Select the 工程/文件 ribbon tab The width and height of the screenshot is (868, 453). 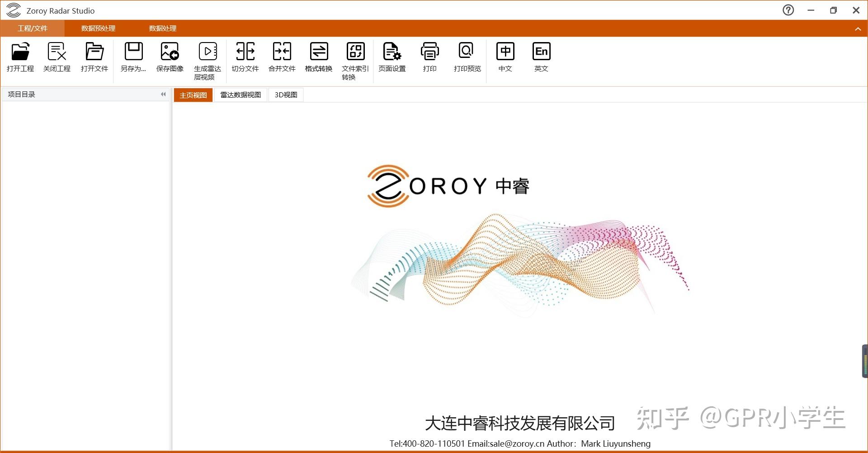[33, 28]
